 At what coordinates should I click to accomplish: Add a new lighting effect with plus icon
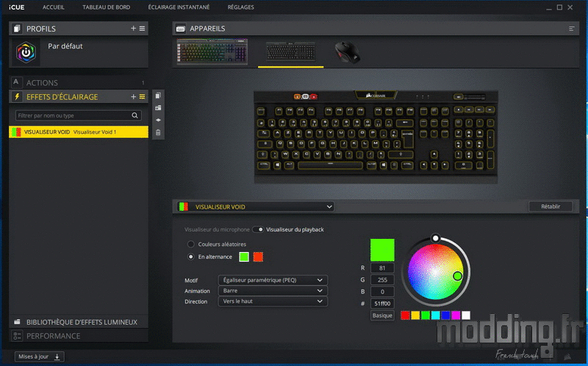[133, 97]
